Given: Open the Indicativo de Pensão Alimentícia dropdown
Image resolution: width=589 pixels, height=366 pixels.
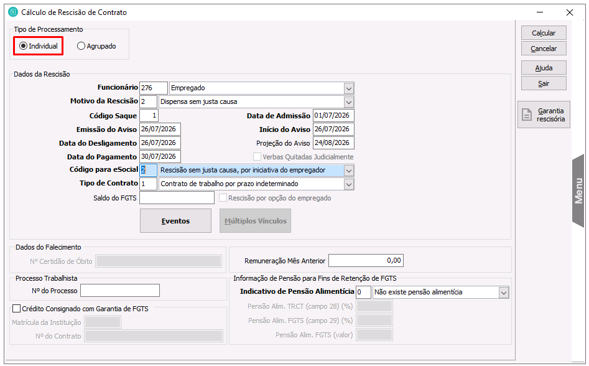Looking at the screenshot, I should [x=504, y=292].
